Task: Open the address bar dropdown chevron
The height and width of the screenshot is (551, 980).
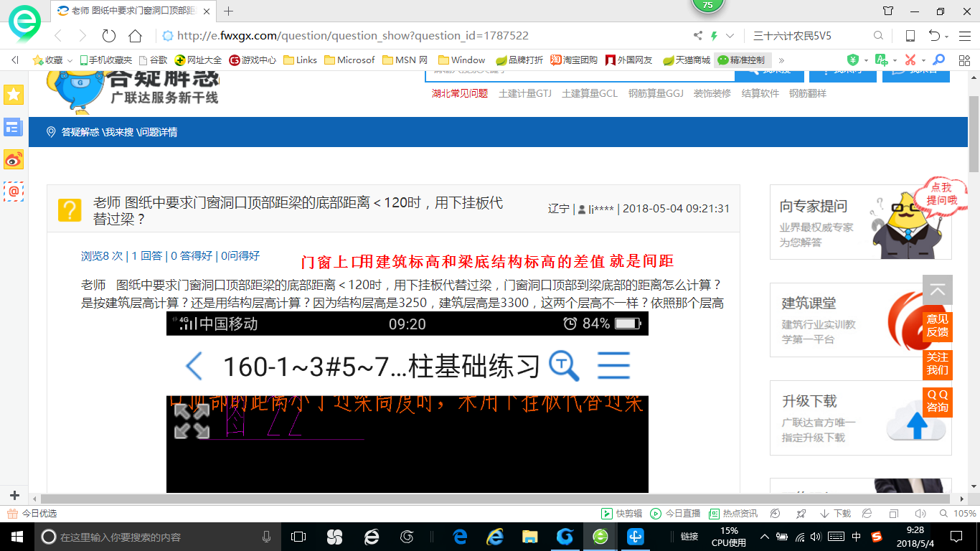Action: coord(730,36)
